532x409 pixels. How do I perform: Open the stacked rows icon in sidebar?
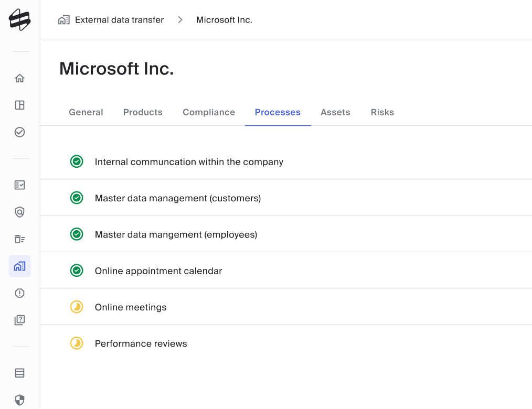(20, 373)
